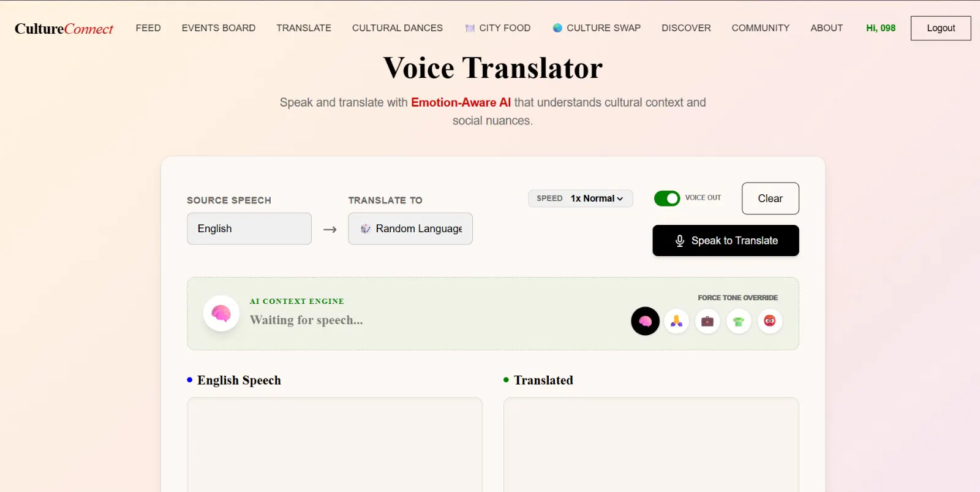The height and width of the screenshot is (492, 980).
Task: Click the CultureConnect logo
Action: (x=64, y=29)
